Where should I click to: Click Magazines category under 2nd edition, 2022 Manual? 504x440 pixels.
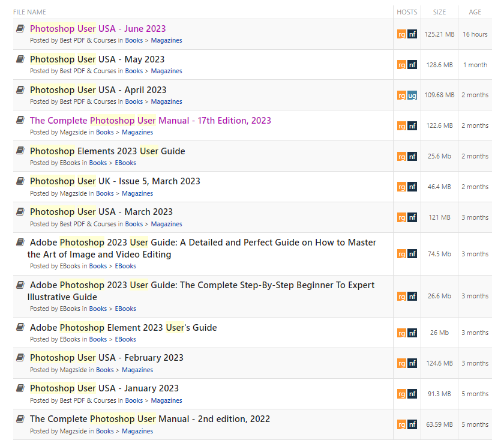tap(137, 431)
